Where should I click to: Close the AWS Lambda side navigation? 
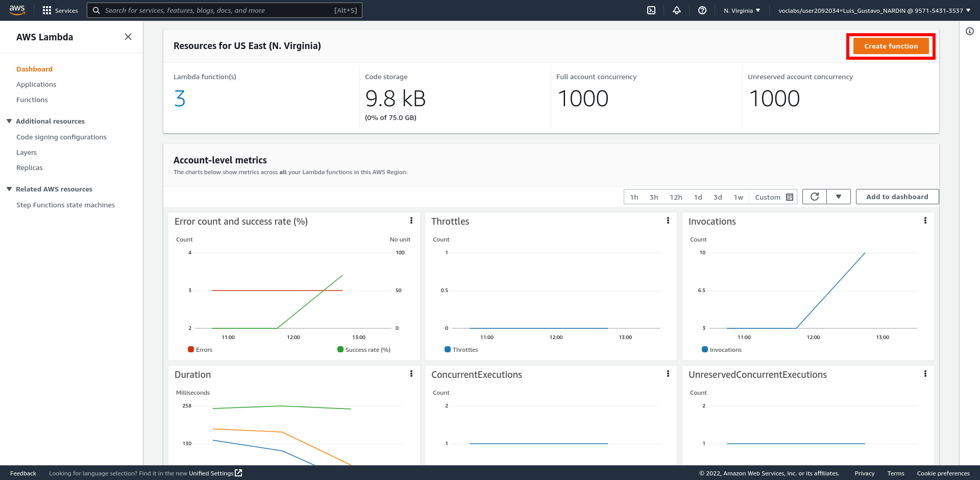coord(128,37)
